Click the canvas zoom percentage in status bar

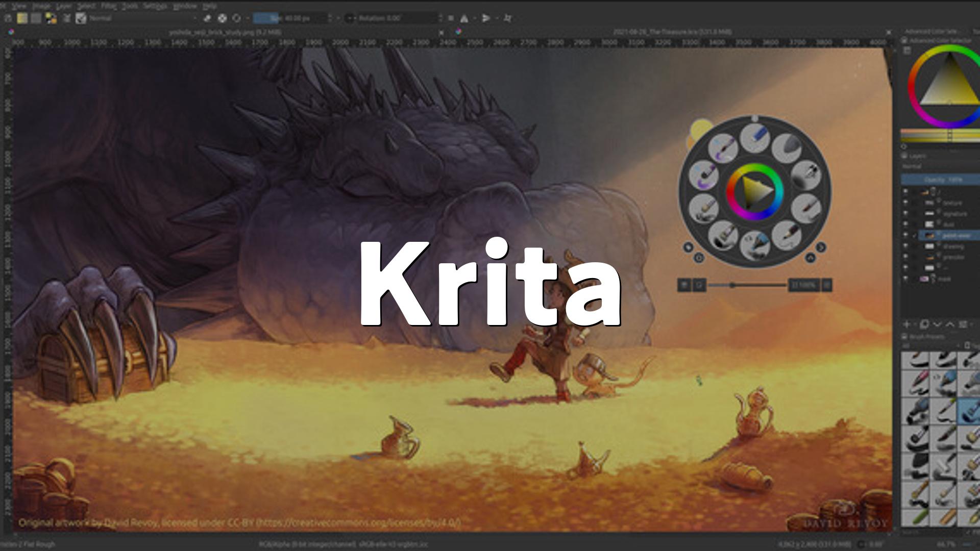[x=946, y=544]
